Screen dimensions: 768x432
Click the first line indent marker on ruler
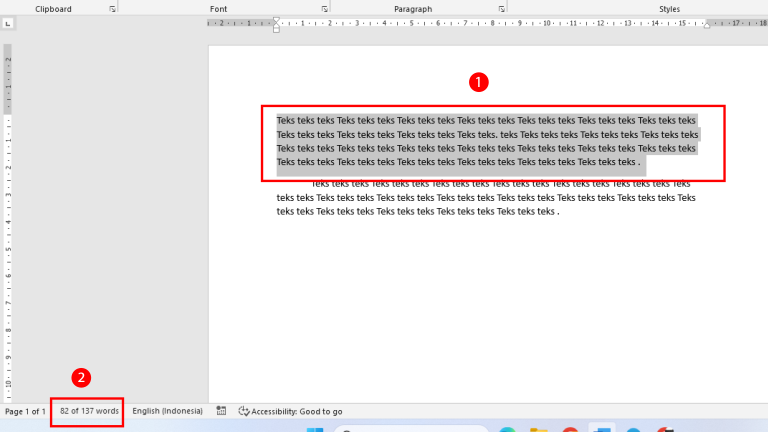(276, 21)
